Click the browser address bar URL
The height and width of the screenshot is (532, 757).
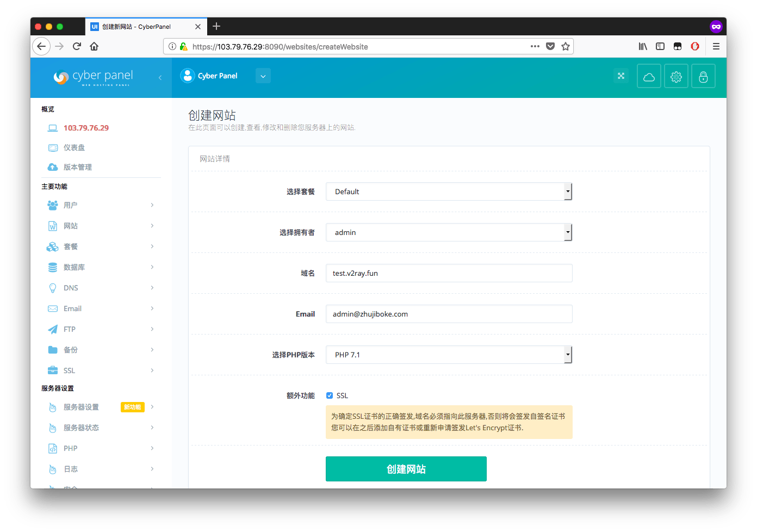pyautogui.click(x=280, y=47)
